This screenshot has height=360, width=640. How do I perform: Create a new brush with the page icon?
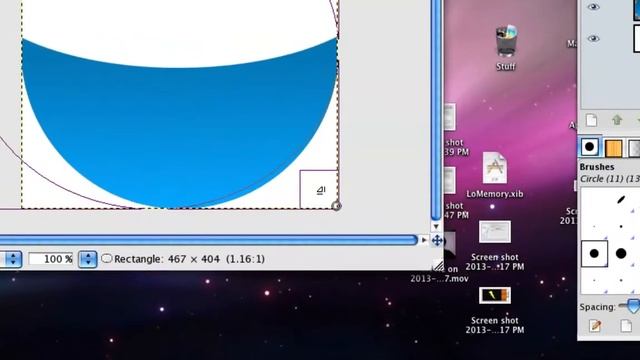[x=626, y=326]
